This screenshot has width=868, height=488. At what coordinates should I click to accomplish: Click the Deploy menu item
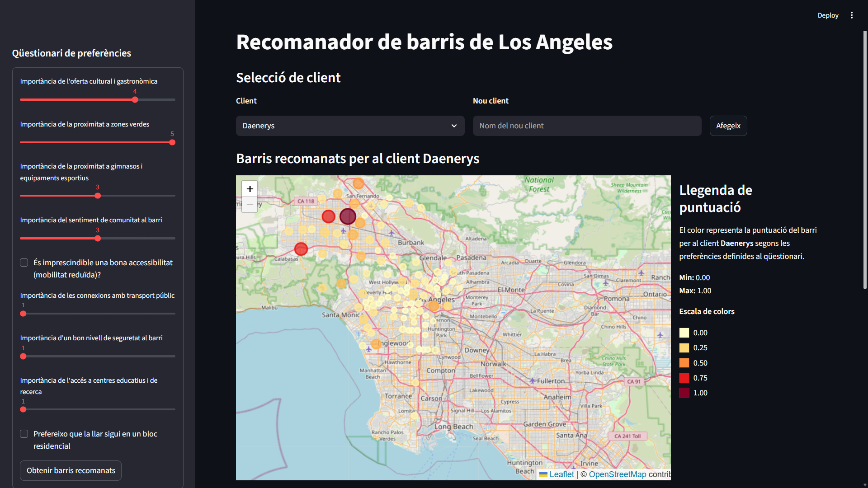pyautogui.click(x=828, y=15)
